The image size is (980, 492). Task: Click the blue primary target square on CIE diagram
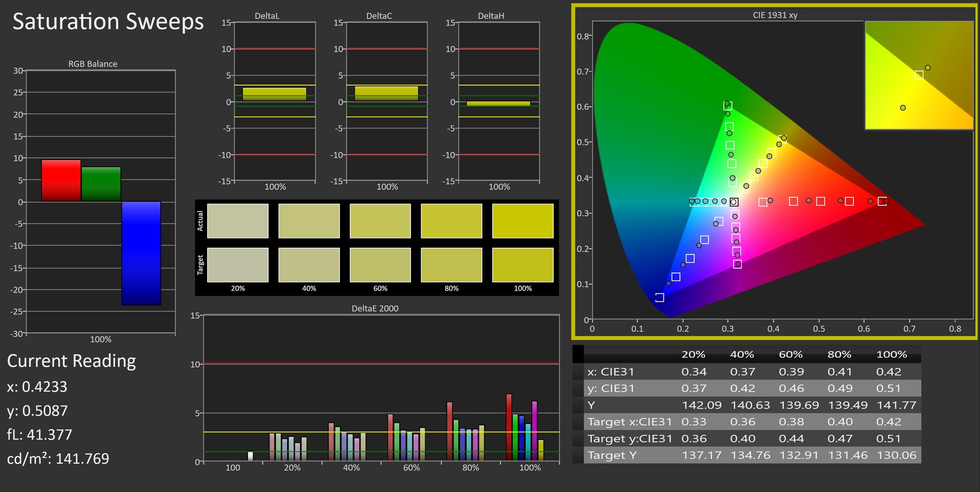click(x=659, y=297)
